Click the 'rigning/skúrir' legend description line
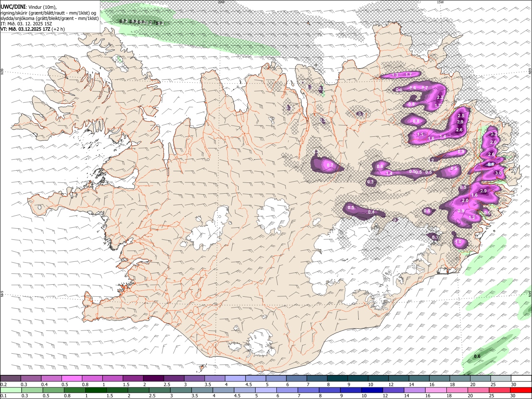532x399 pixels. [x=48, y=13]
